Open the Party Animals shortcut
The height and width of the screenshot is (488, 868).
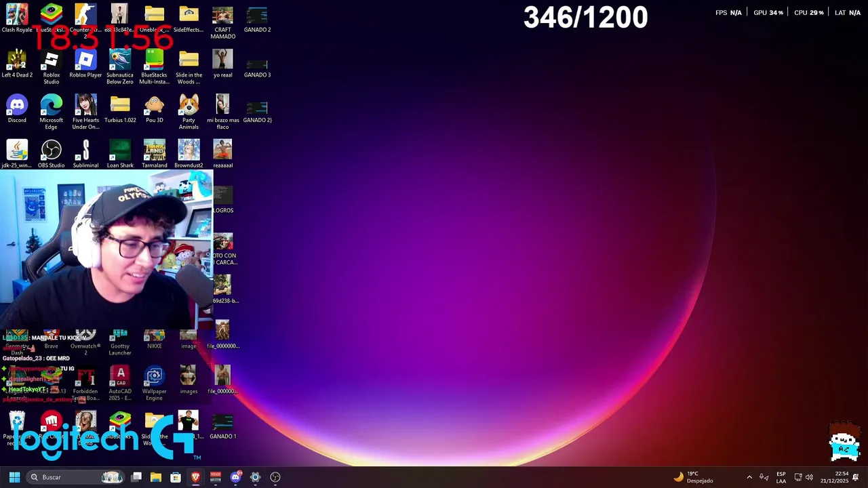(189, 112)
